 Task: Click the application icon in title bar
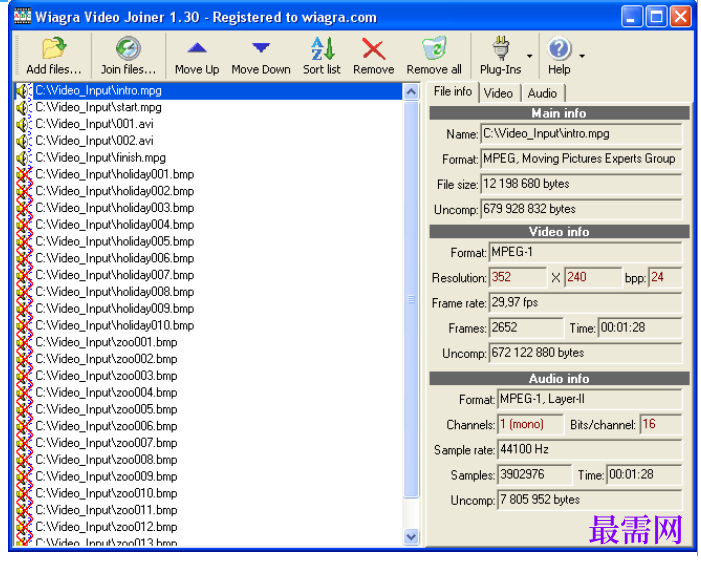pos(22,17)
